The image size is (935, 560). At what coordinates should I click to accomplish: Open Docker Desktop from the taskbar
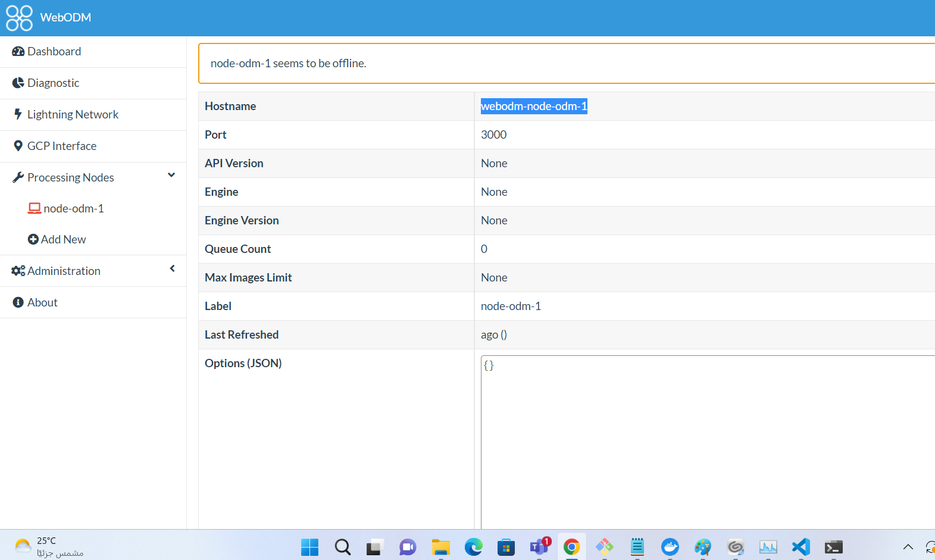point(670,547)
